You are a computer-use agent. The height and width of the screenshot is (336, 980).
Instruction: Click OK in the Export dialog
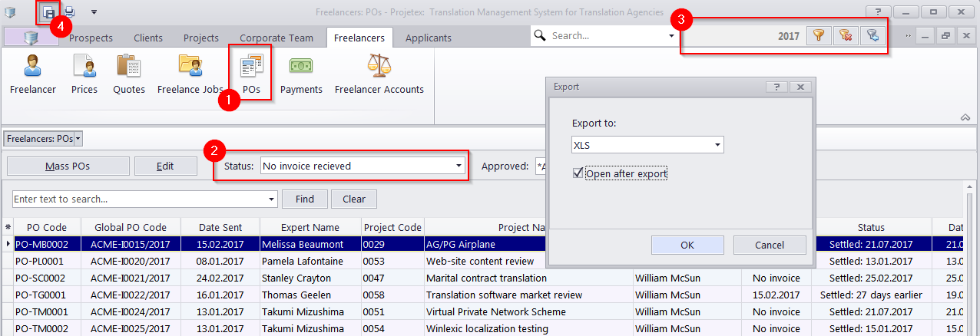[687, 245]
